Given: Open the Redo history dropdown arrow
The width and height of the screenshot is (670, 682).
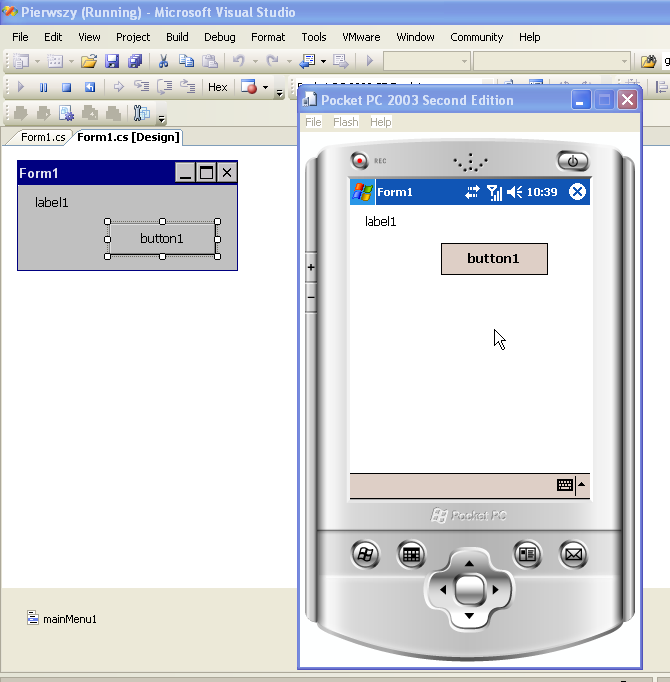Looking at the screenshot, I should point(289,61).
